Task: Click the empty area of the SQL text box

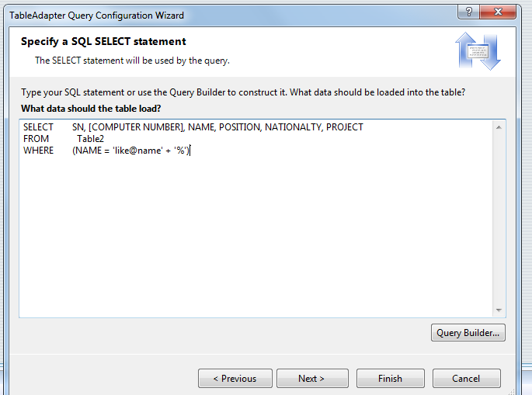Action: (256, 237)
